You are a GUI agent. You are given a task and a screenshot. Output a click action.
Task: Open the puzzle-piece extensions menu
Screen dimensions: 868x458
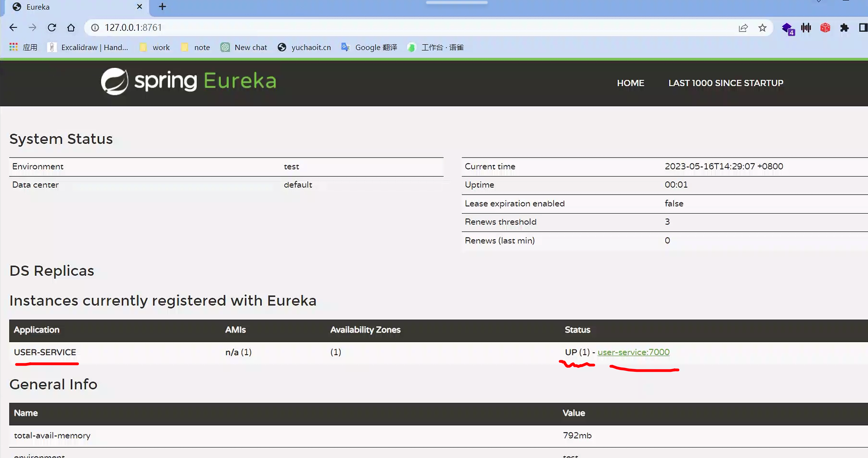(x=844, y=28)
